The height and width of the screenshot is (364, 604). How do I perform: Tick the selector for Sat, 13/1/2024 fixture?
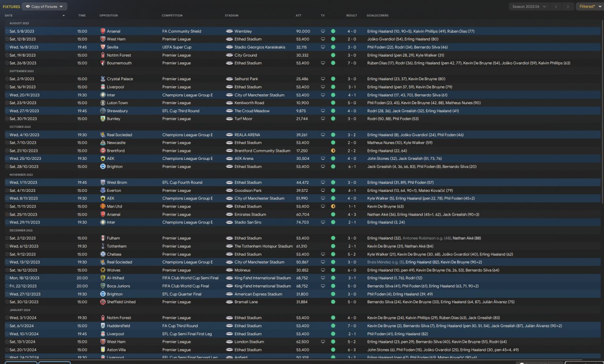pos(7,342)
